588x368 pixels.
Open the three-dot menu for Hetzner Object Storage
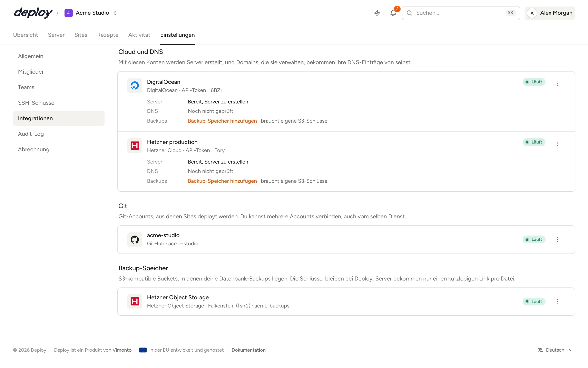pos(558,301)
